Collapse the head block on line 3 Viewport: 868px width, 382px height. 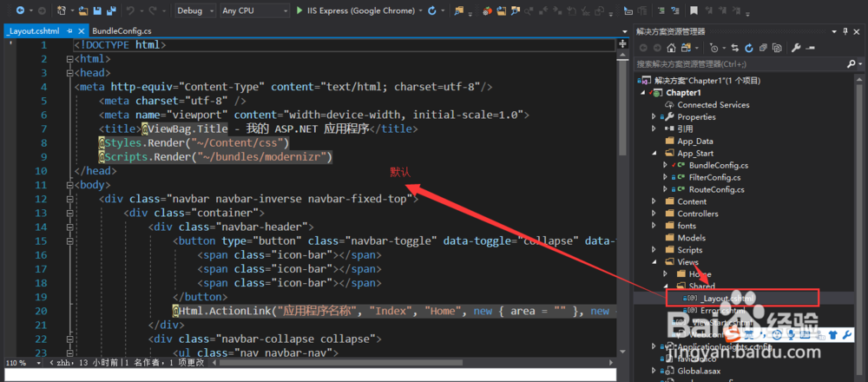pyautogui.click(x=69, y=73)
